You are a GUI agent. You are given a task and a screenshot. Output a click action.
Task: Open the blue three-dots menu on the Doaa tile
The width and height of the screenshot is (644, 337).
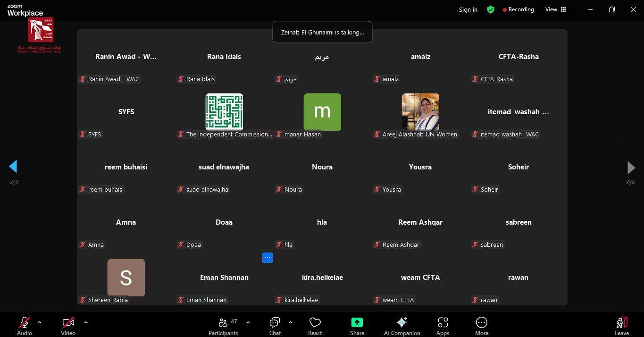(268, 258)
